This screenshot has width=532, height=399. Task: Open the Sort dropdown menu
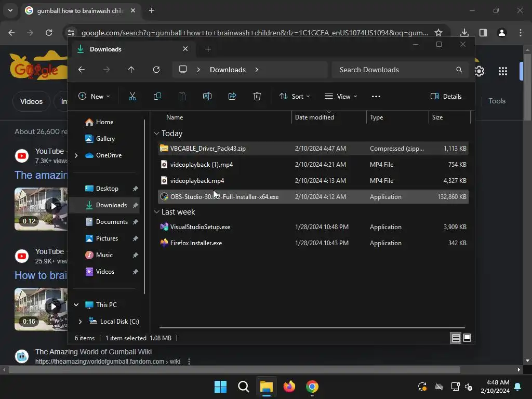coord(295,96)
